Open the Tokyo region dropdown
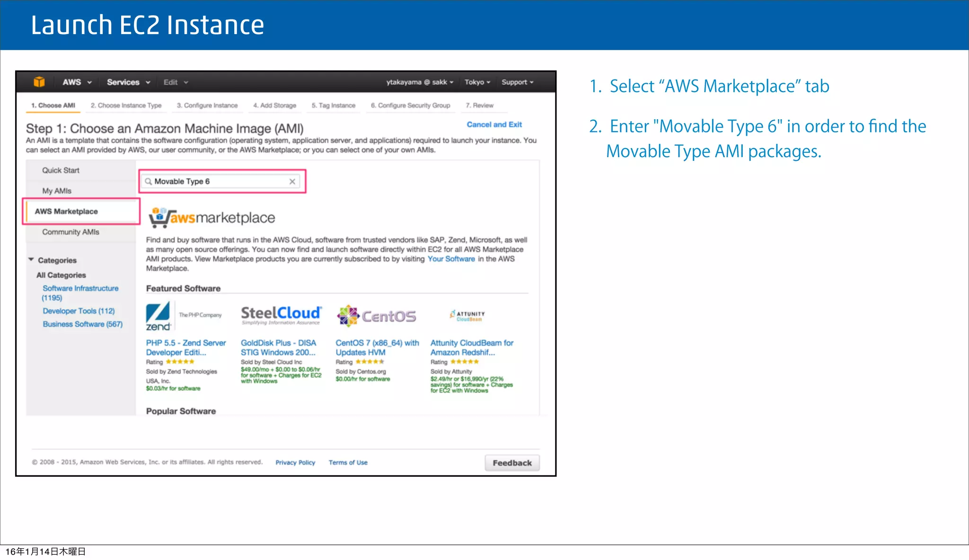The height and width of the screenshot is (560, 969). tap(477, 82)
